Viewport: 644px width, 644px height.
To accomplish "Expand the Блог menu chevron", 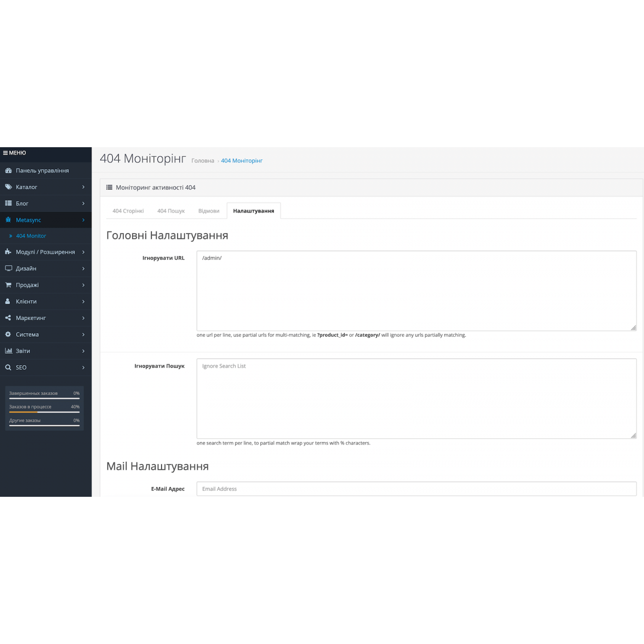I will click(x=83, y=203).
